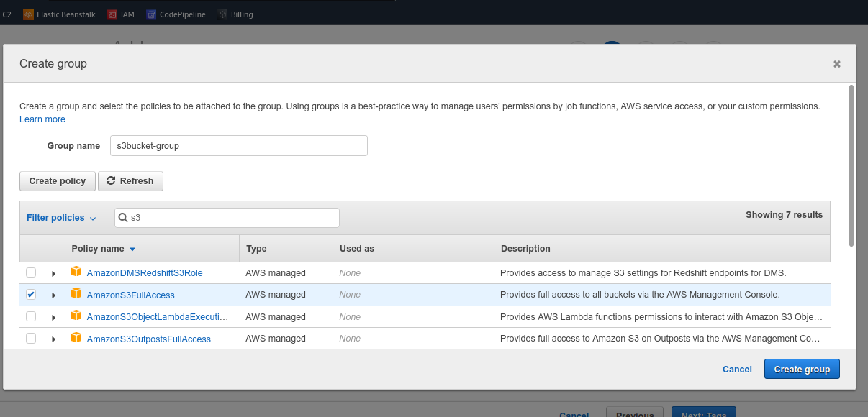Click Cancel in the Create group dialog
868x417 pixels.
coord(737,369)
